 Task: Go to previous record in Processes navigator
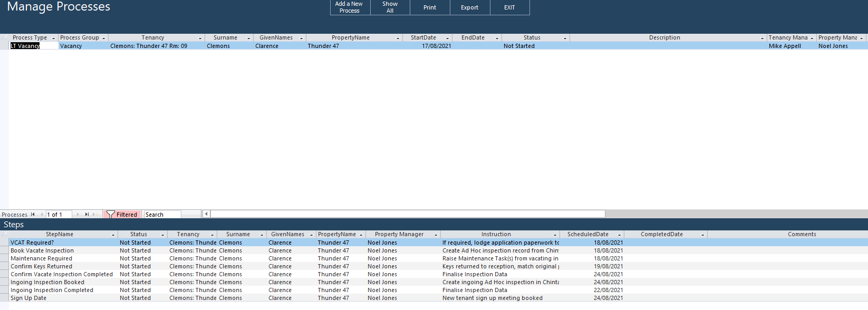coord(42,215)
